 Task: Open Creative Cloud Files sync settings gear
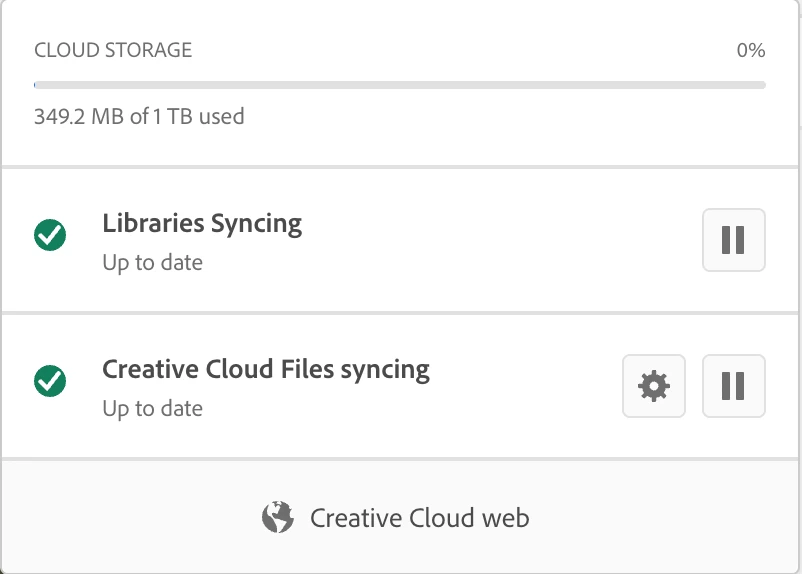click(x=654, y=385)
